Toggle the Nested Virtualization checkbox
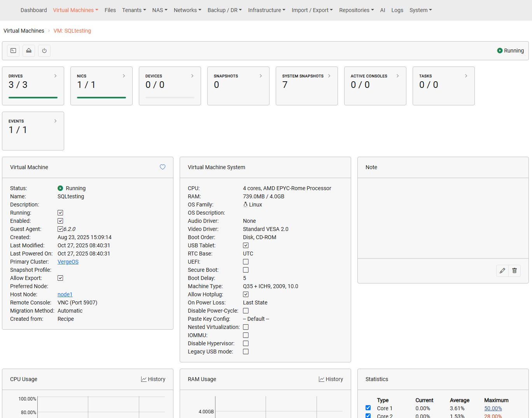 click(x=246, y=327)
